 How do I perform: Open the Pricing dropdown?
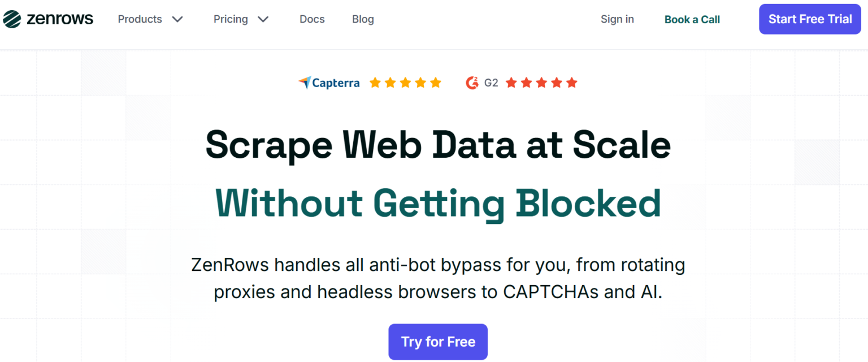point(231,19)
